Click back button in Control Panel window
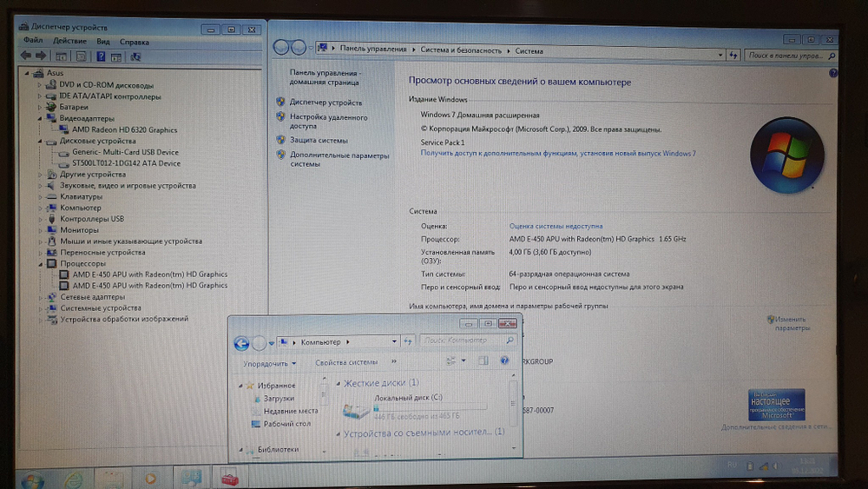 point(280,48)
